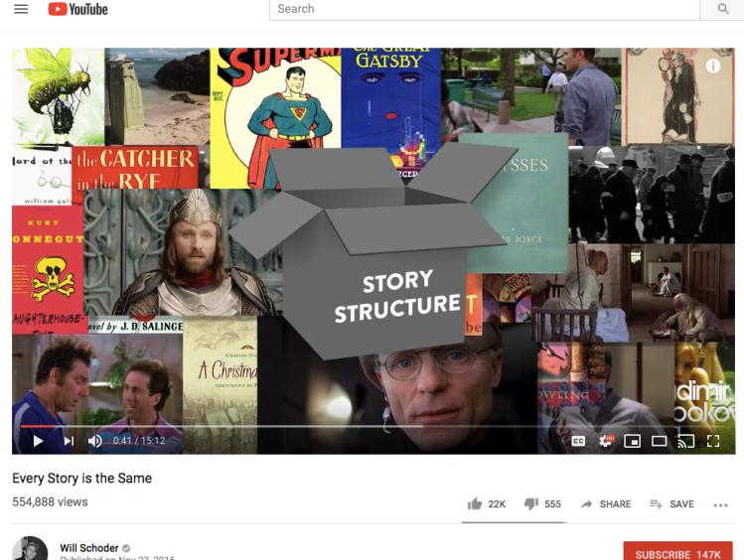Show video info card icon
The height and width of the screenshot is (560, 744).
pos(712,66)
